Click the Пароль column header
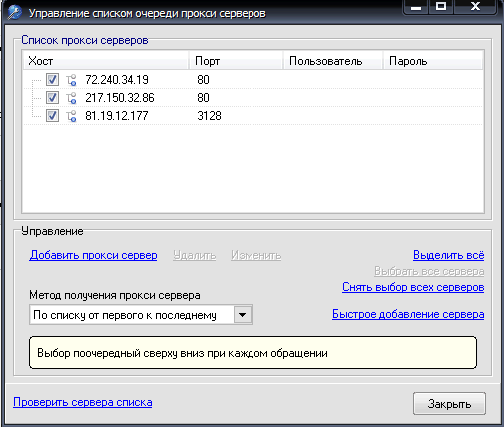Screen dimensions: 504x427 [x=433, y=61]
